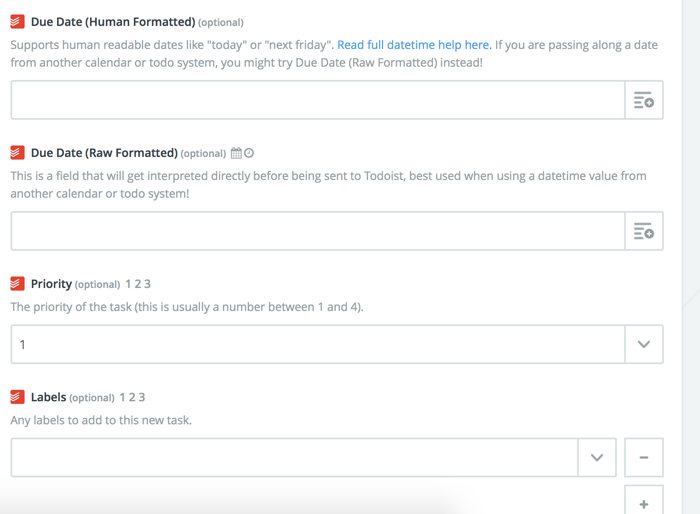
Task: Open the Priority select box showing 1
Action: point(318,344)
